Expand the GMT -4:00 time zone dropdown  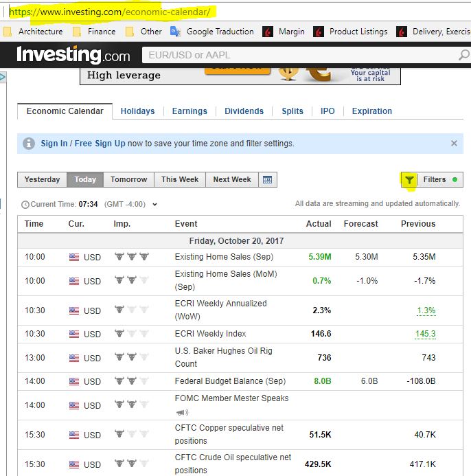tap(154, 205)
